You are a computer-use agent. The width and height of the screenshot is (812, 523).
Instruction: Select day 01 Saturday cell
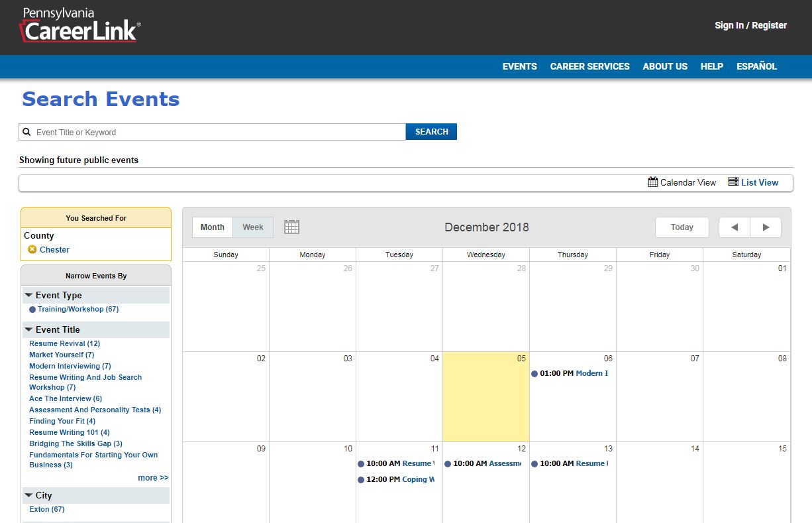pos(746,306)
